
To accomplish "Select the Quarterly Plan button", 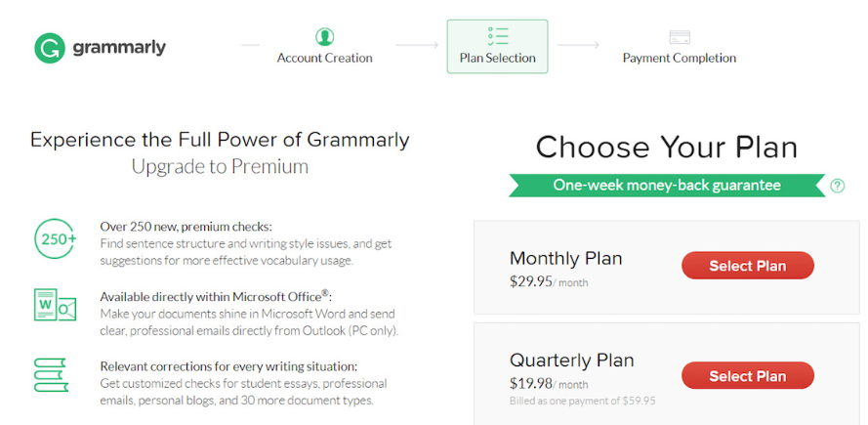I will click(747, 376).
